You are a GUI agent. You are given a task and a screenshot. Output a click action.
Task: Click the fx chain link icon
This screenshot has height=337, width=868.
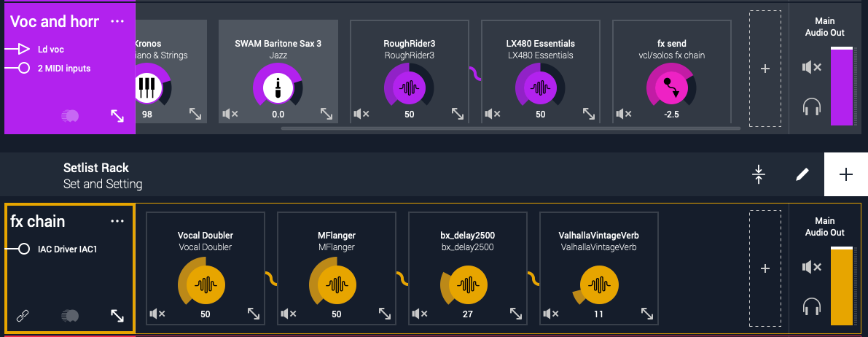click(x=23, y=316)
